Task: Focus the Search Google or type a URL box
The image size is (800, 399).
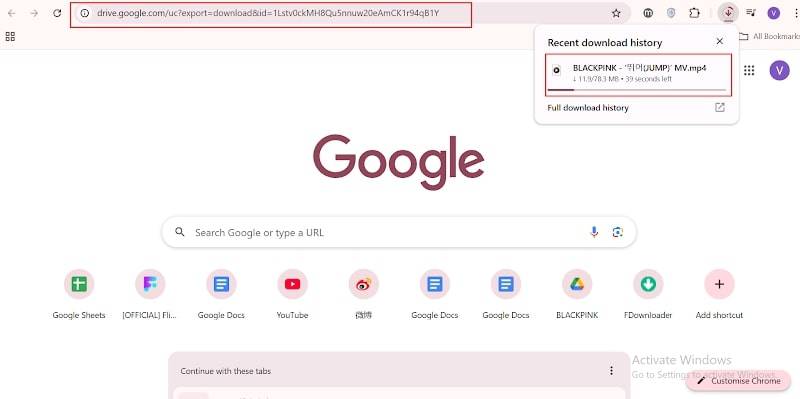Action: pyautogui.click(x=399, y=232)
